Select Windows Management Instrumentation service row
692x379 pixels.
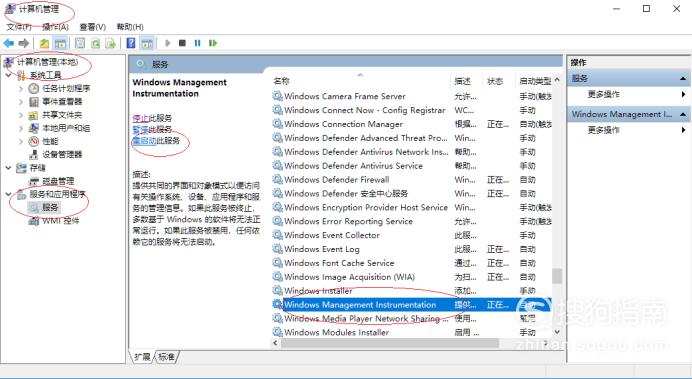pos(411,304)
